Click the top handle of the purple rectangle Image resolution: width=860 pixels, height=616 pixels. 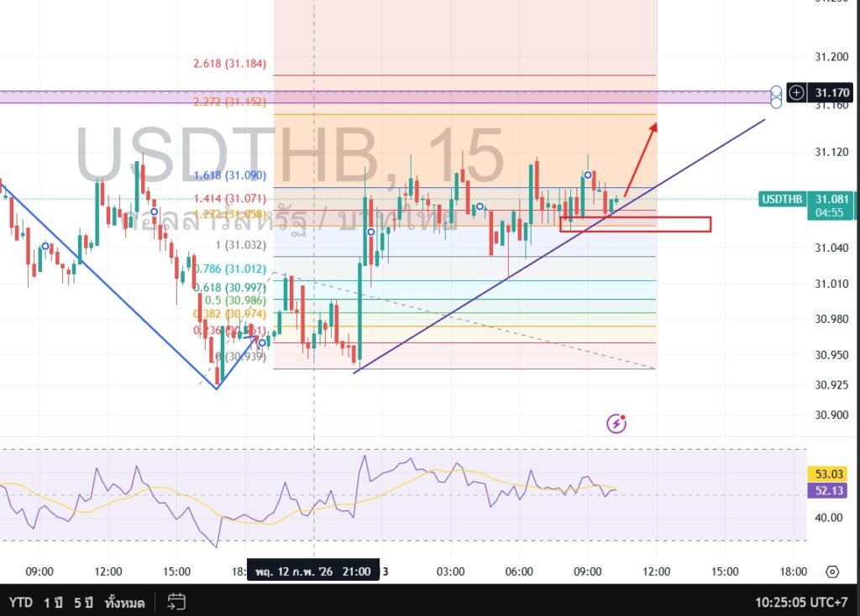776,89
